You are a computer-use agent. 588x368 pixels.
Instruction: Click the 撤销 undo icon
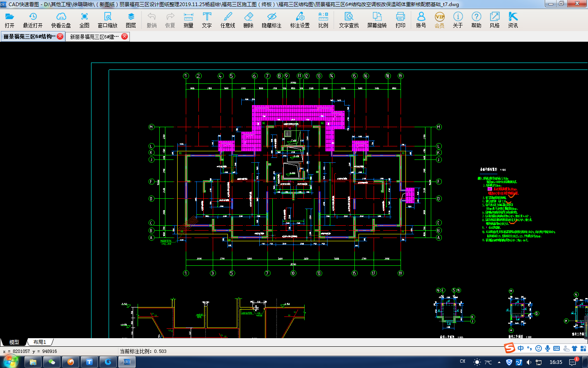[x=151, y=20]
